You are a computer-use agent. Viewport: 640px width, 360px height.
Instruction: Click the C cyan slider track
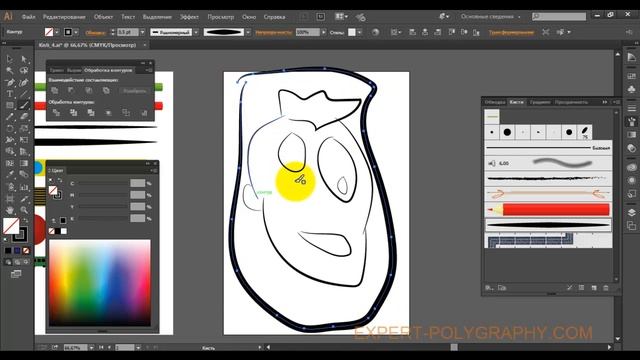point(104,184)
